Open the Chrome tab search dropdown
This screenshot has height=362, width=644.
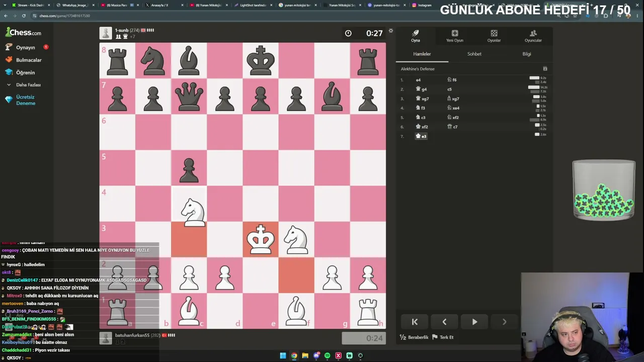point(5,5)
